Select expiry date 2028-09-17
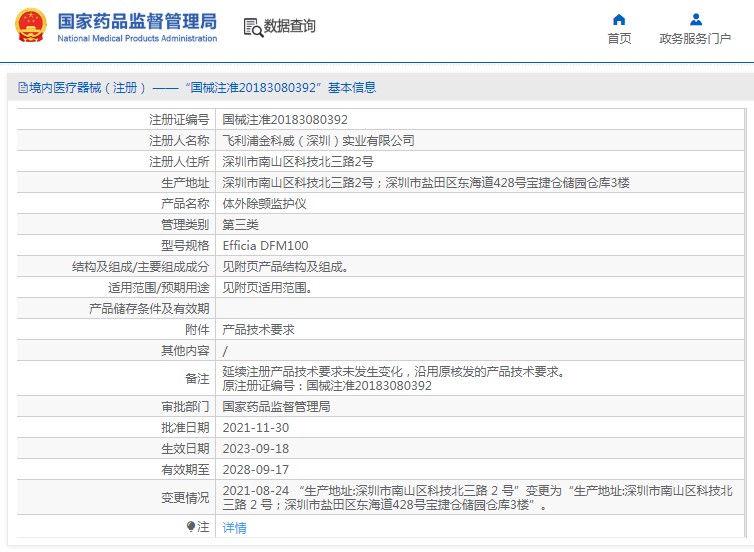Image resolution: width=754 pixels, height=552 pixels. tap(256, 470)
